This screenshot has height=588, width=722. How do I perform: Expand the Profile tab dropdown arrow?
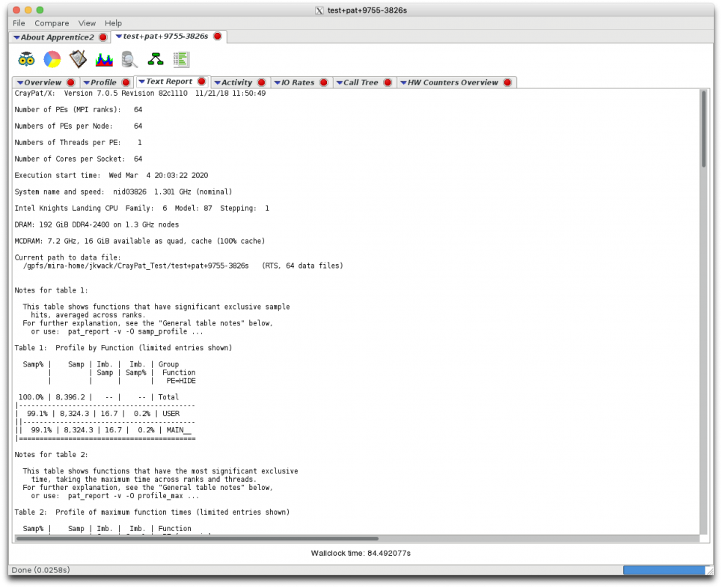point(86,82)
